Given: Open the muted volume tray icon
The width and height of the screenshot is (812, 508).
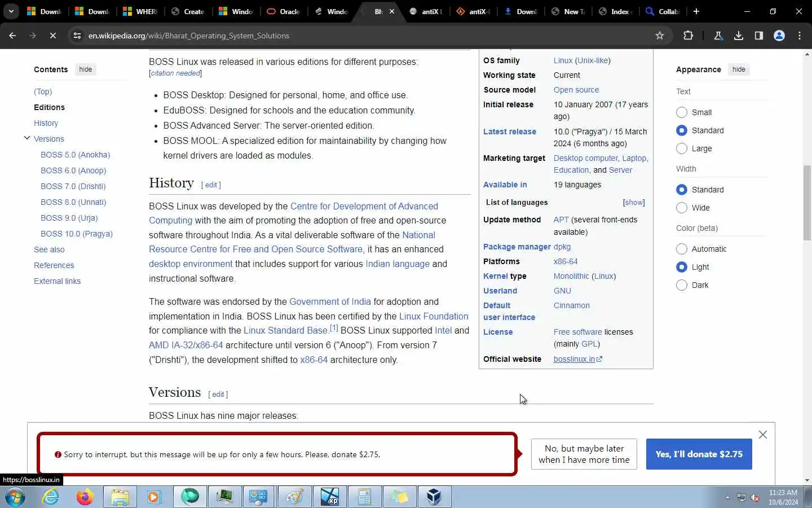Looking at the screenshot, I should click(755, 497).
